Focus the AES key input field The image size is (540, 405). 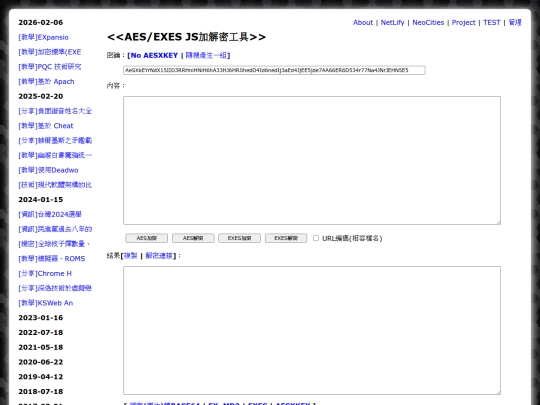[274, 70]
